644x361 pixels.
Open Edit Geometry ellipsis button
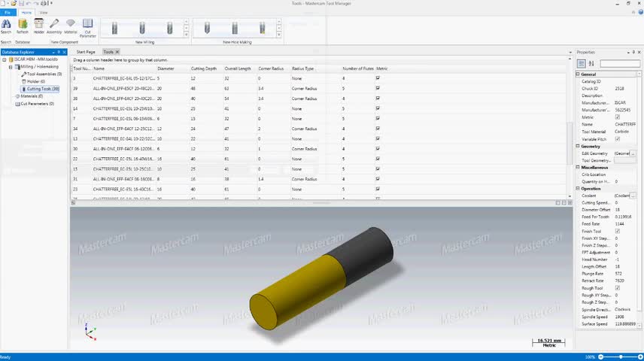[633, 153]
